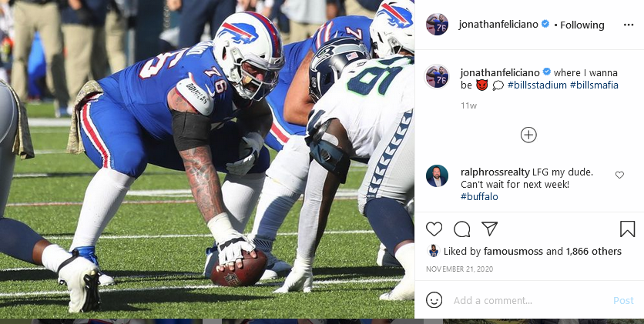This screenshot has height=324, width=644.
Task: Open #buffalo hashtag link
Action: (479, 196)
